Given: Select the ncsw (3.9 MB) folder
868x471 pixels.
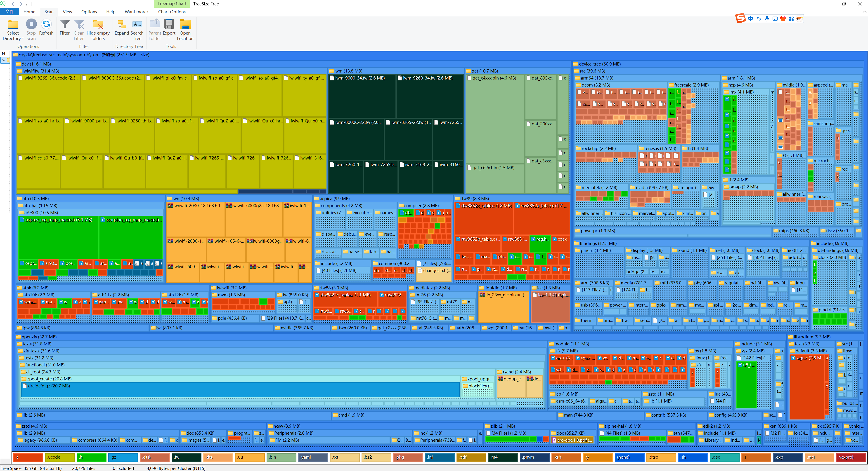Looking at the screenshot, I should (375, 426).
